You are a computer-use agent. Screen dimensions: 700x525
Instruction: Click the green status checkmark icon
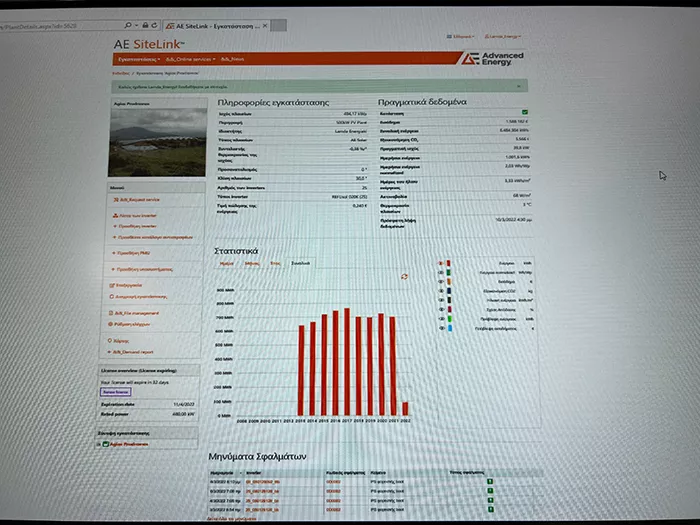[524, 112]
